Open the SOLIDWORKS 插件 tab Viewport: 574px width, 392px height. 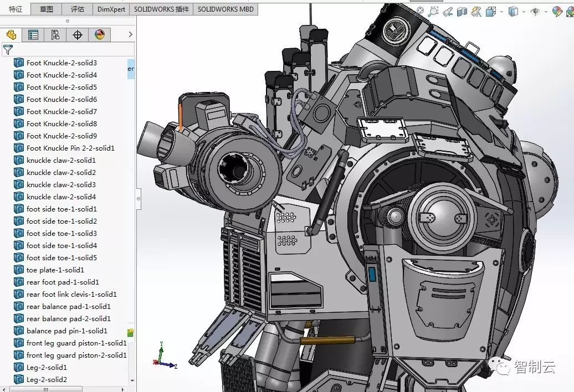tap(161, 9)
